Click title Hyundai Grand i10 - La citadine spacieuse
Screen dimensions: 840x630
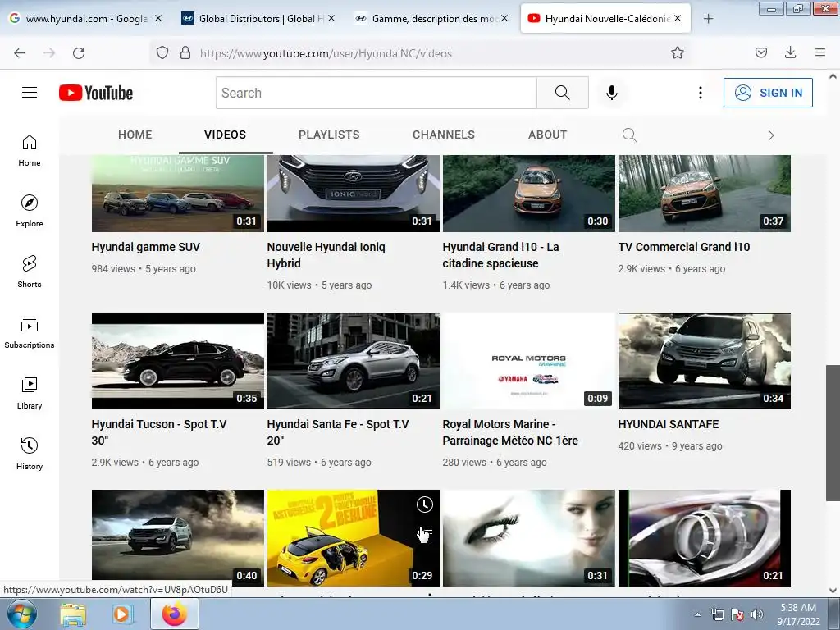point(500,255)
